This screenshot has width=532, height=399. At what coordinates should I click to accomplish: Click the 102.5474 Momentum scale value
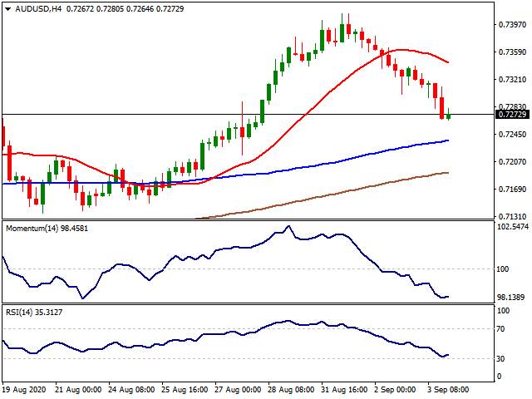(x=513, y=227)
